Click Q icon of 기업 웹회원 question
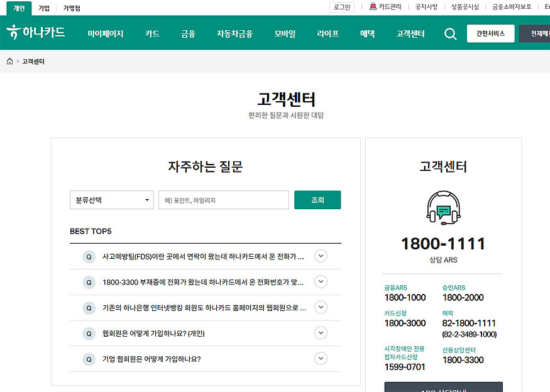 (89, 359)
